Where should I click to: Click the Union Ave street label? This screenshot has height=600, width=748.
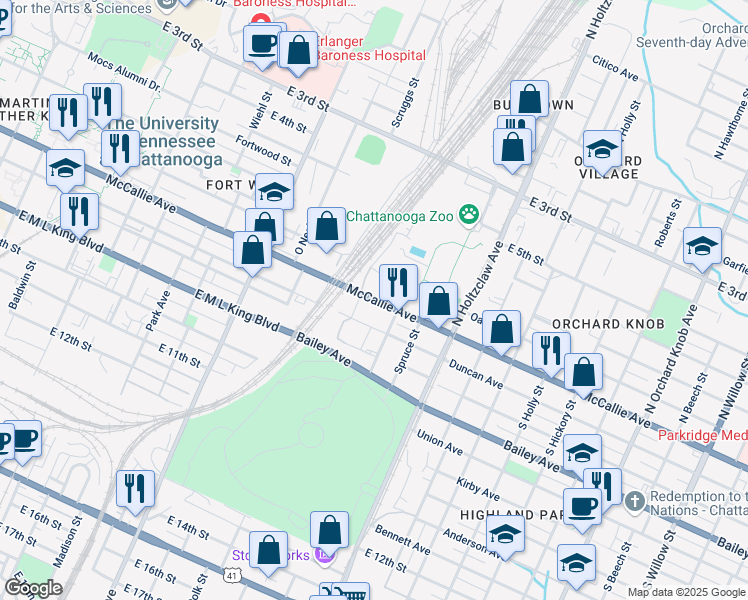[439, 442]
